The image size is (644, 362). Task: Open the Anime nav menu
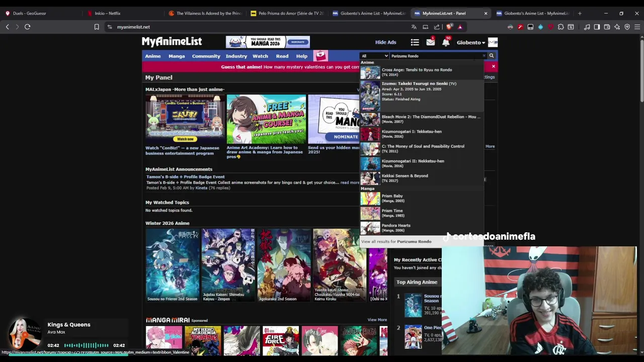[x=153, y=56]
